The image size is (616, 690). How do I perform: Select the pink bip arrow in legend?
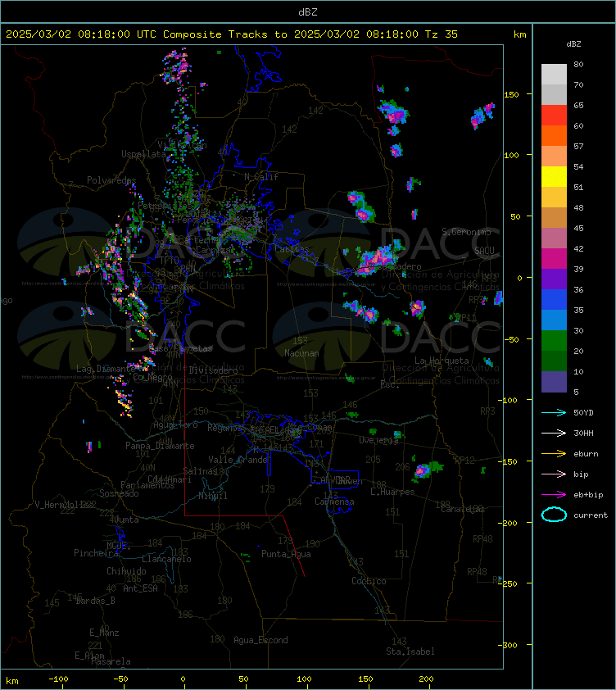[554, 474]
